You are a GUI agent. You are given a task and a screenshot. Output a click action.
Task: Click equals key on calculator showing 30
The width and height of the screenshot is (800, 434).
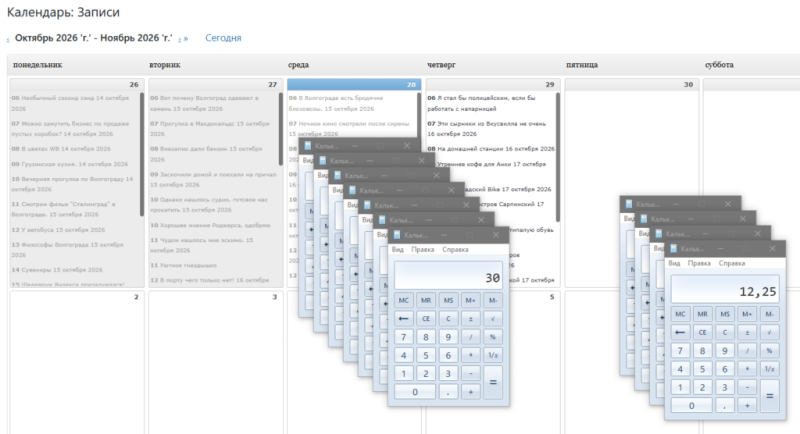pos(493,382)
